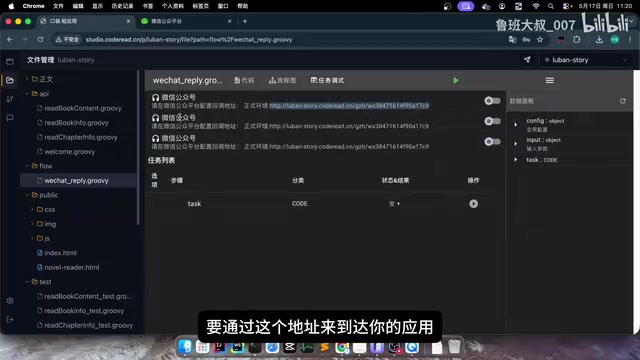Screen dimensions: 640x360
Task: Collapse the flow folder
Action: (x=27, y=166)
